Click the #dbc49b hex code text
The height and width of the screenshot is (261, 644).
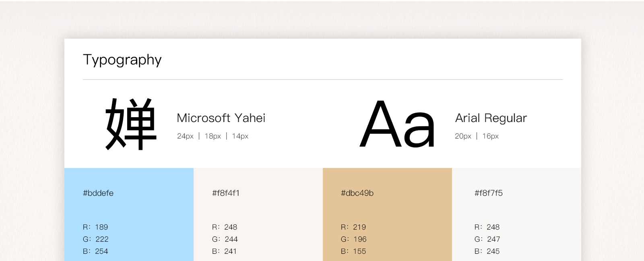pyautogui.click(x=357, y=193)
